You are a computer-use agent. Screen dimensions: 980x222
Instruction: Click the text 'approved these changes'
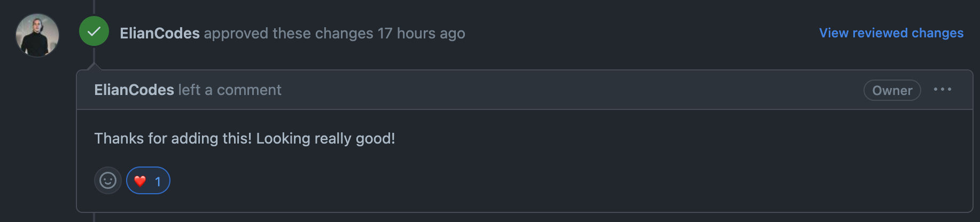coord(289,33)
